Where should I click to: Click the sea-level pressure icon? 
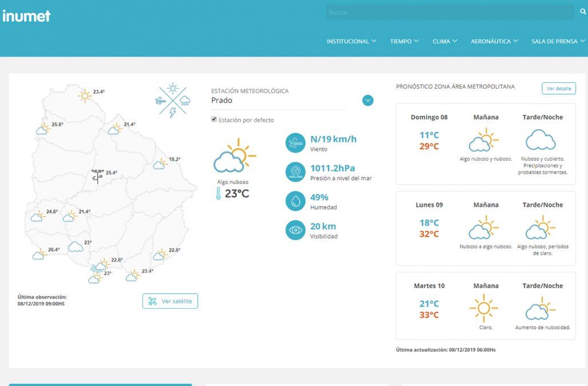(x=295, y=172)
